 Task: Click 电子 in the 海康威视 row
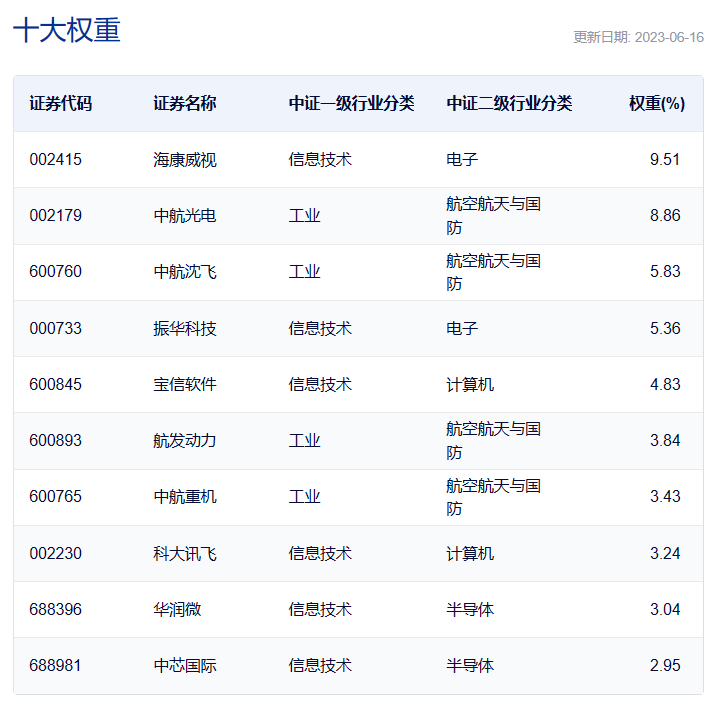pos(462,160)
